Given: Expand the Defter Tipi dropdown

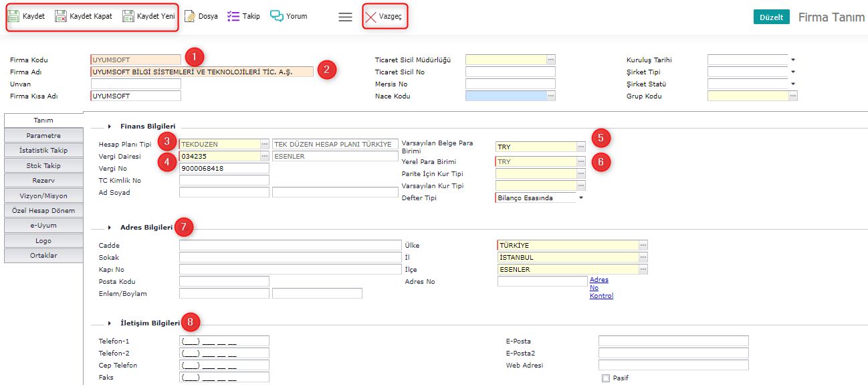Looking at the screenshot, I should tap(580, 198).
